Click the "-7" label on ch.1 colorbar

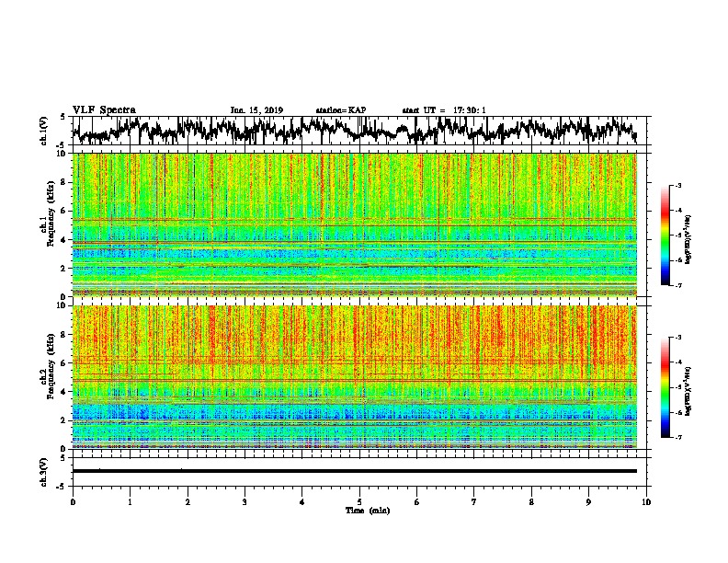pos(677,285)
